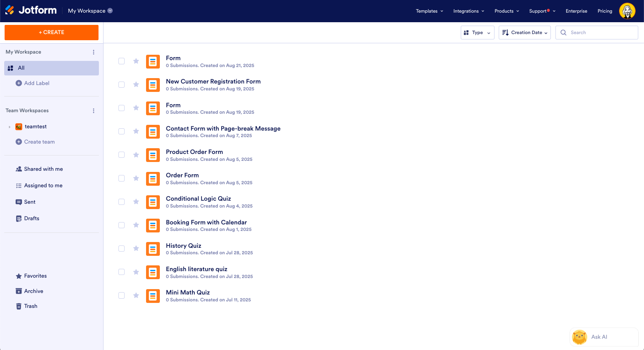
Task: Open Team Workspaces three-dot options
Action: [94, 111]
